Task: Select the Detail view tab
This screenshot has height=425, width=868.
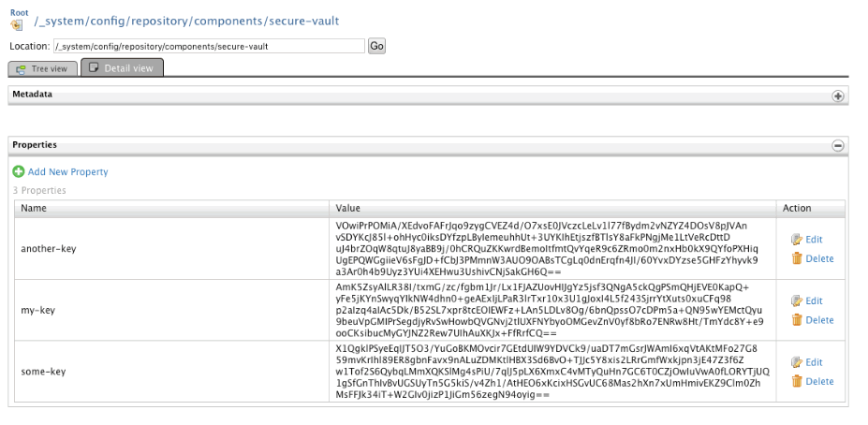Action: (x=122, y=68)
